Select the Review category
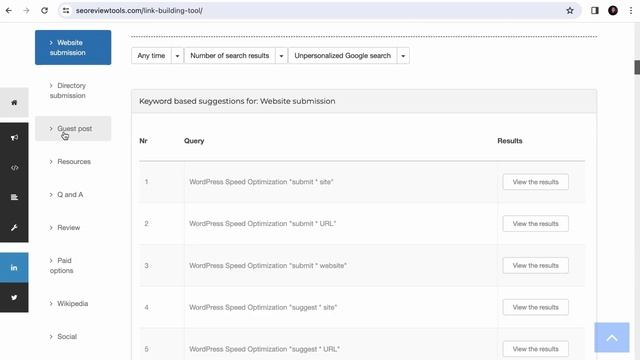Image resolution: width=640 pixels, height=360 pixels. pyautogui.click(x=73, y=228)
